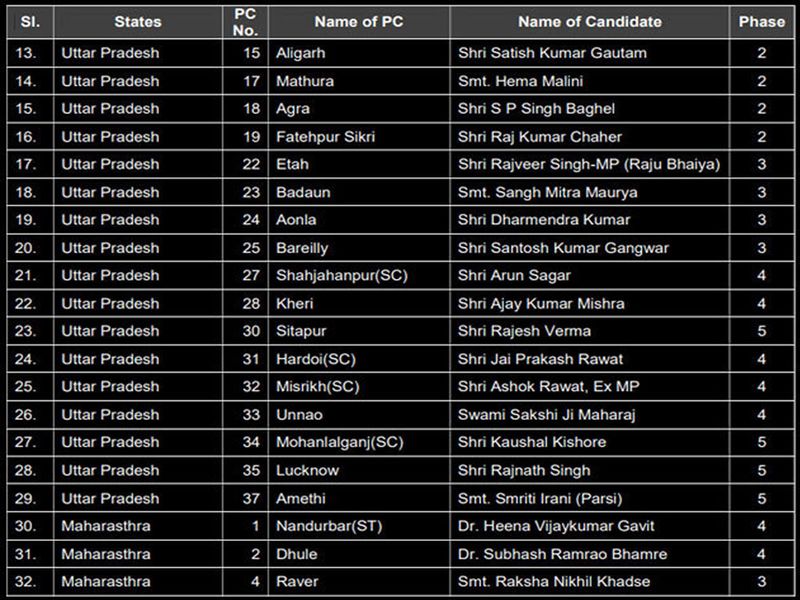Click the 'Name of Candidate' column header
Image resolution: width=800 pixels, height=600 pixels.
(589, 21)
